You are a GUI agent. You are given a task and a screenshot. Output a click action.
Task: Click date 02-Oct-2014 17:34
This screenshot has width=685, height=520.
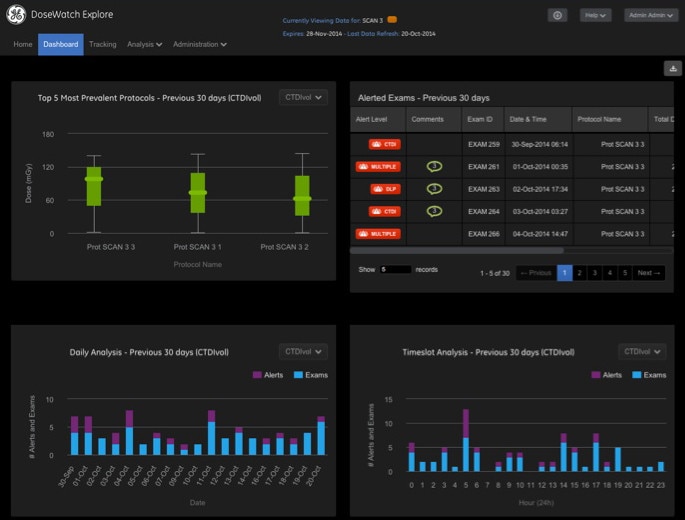click(540, 189)
